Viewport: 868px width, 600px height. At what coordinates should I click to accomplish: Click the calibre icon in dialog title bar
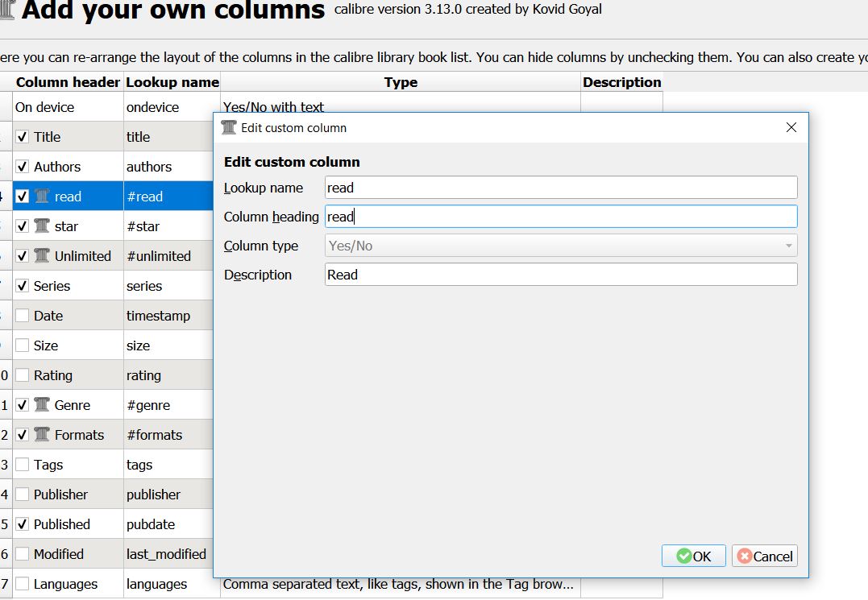coord(229,128)
